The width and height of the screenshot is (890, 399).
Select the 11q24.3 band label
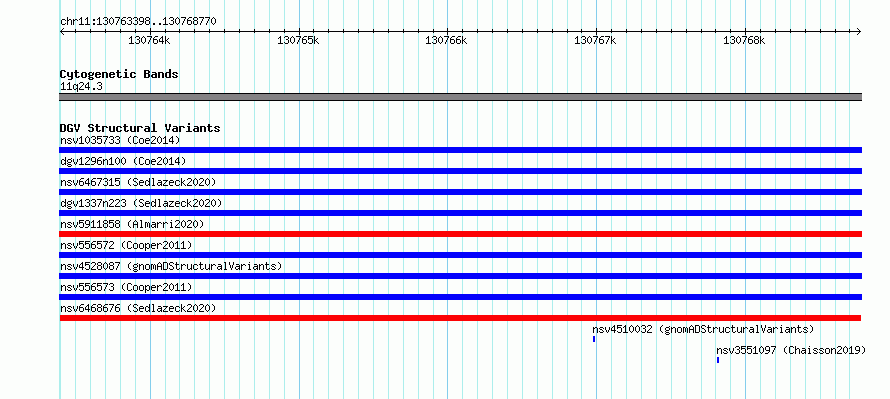[81, 87]
